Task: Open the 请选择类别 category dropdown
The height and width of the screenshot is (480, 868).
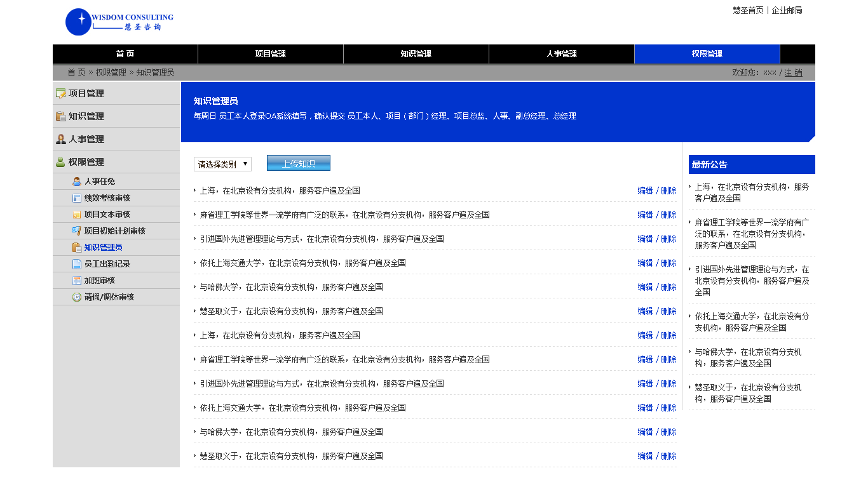Action: pyautogui.click(x=222, y=164)
